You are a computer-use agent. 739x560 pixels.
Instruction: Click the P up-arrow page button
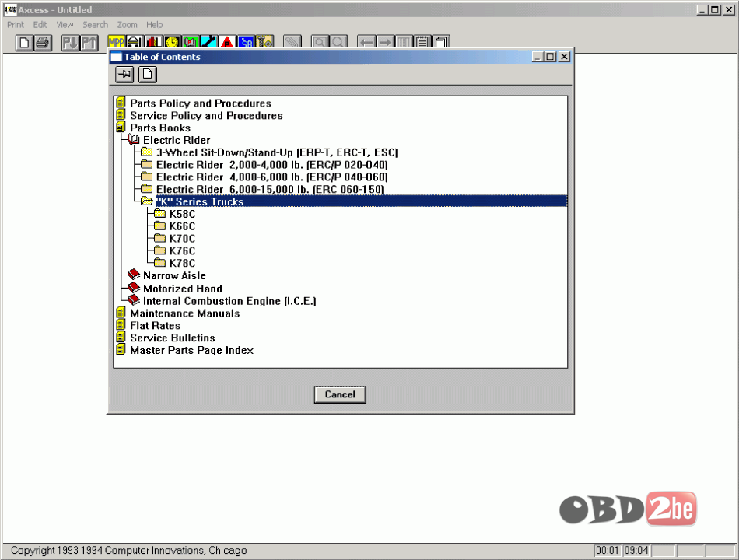pyautogui.click(x=89, y=43)
